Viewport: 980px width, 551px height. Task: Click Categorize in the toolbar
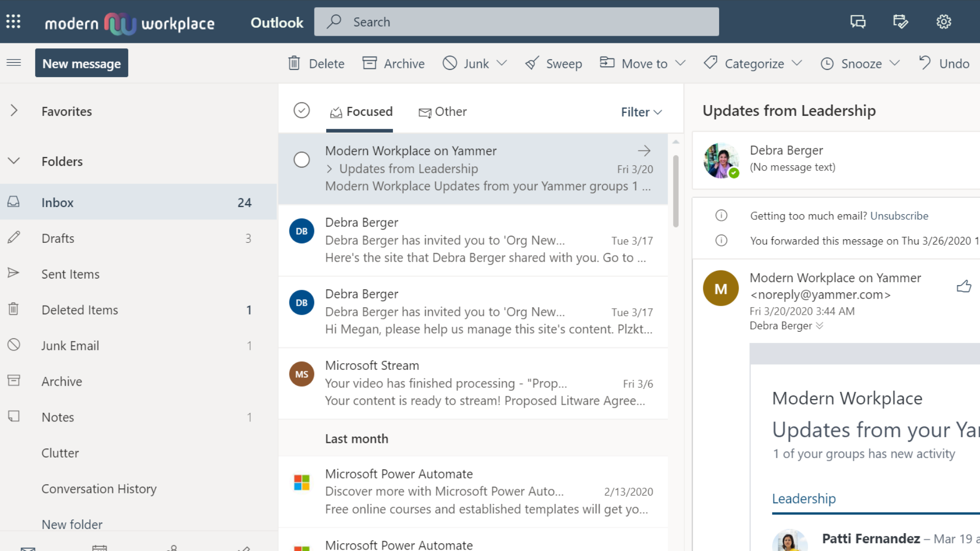click(x=744, y=63)
